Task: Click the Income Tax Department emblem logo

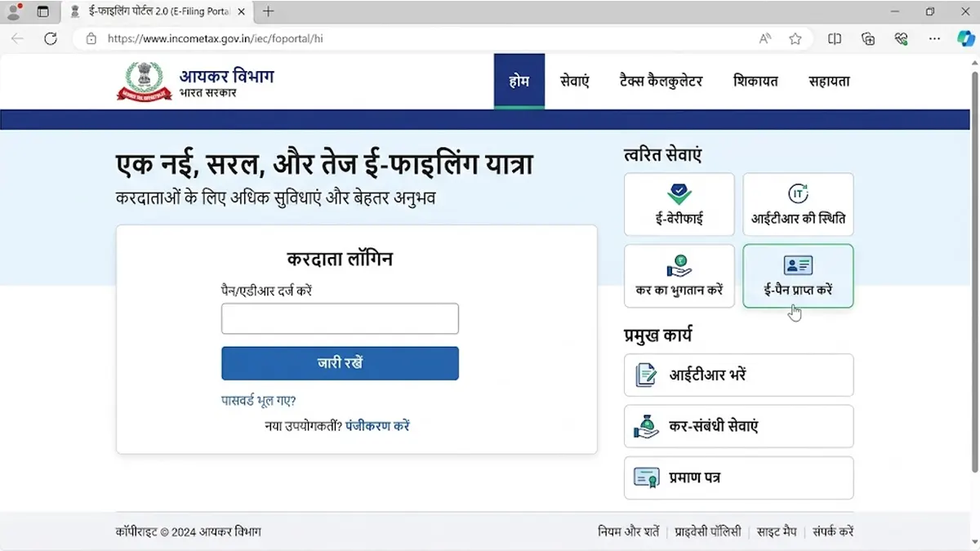Action: point(145,81)
